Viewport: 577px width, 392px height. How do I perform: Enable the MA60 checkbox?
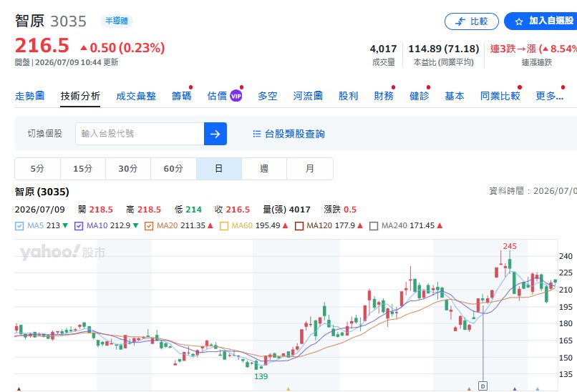224,226
